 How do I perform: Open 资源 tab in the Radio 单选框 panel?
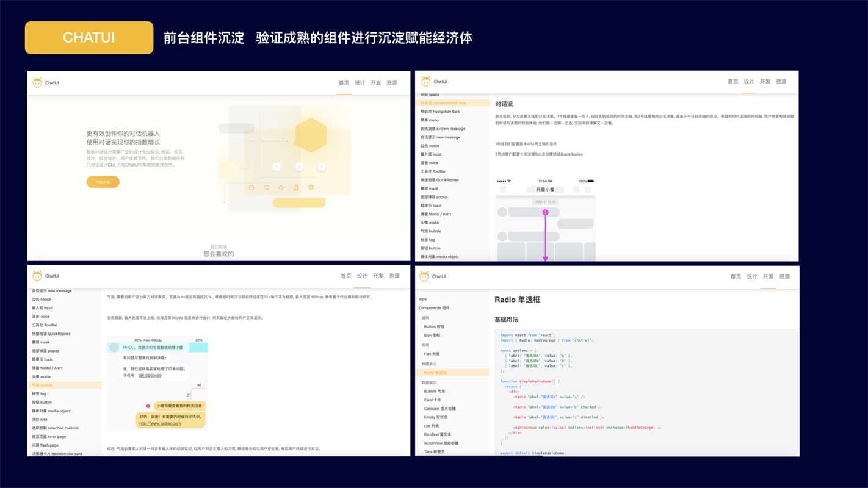tap(784, 277)
